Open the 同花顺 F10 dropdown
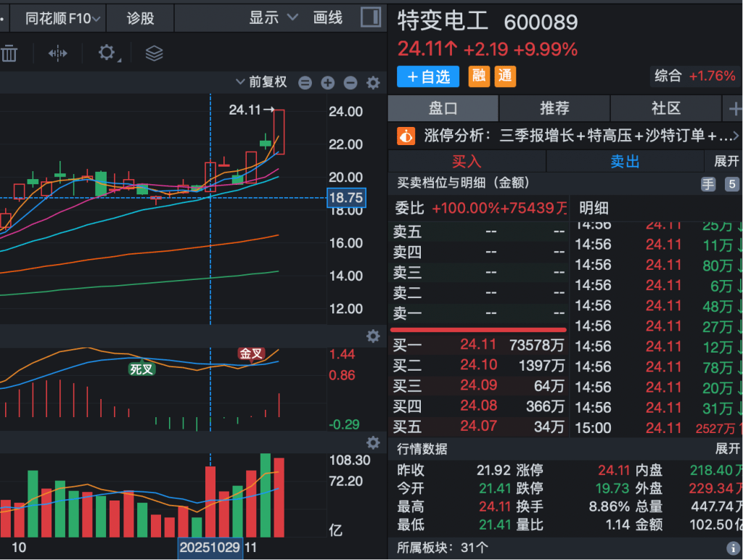 [x=61, y=18]
